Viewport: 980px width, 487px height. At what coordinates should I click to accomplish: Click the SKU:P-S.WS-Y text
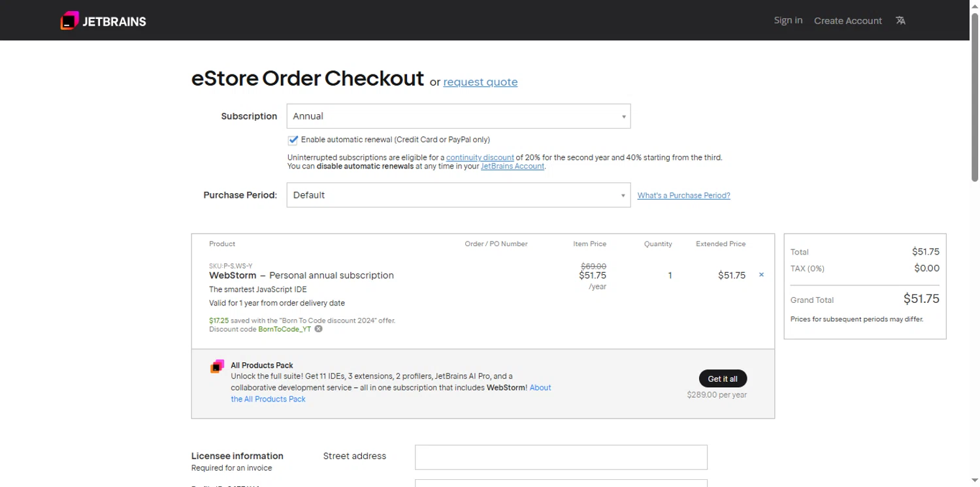[x=231, y=266]
